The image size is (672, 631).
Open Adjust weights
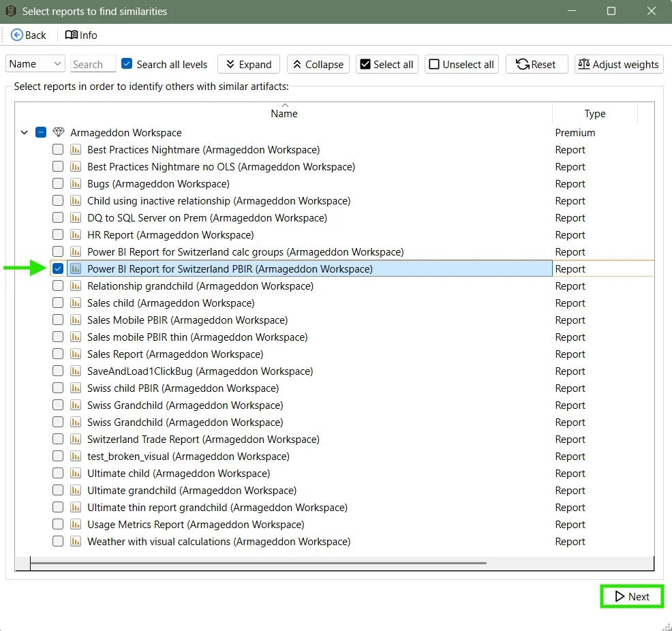[619, 64]
